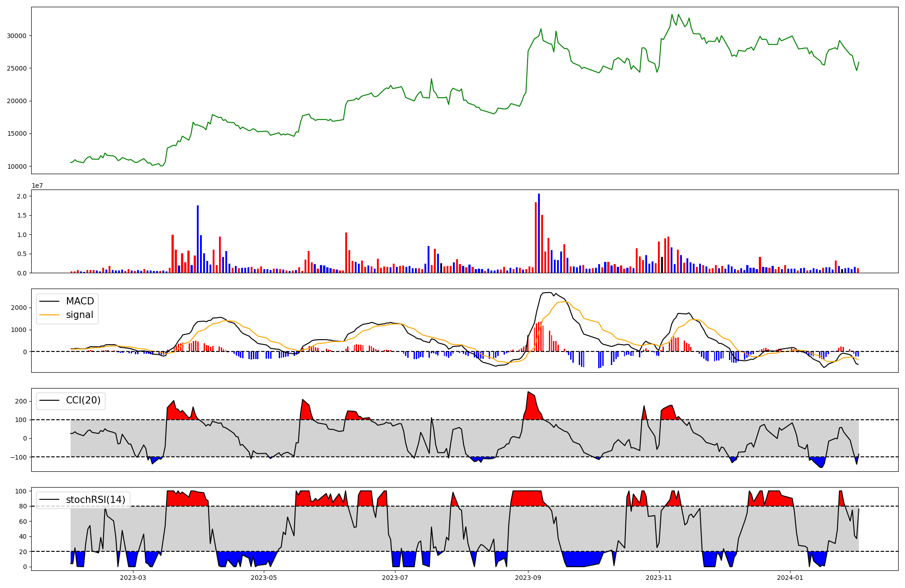Image resolution: width=905 pixels, height=588 pixels.
Task: Click the 2.0 volume axis tick label
Action: (22, 196)
